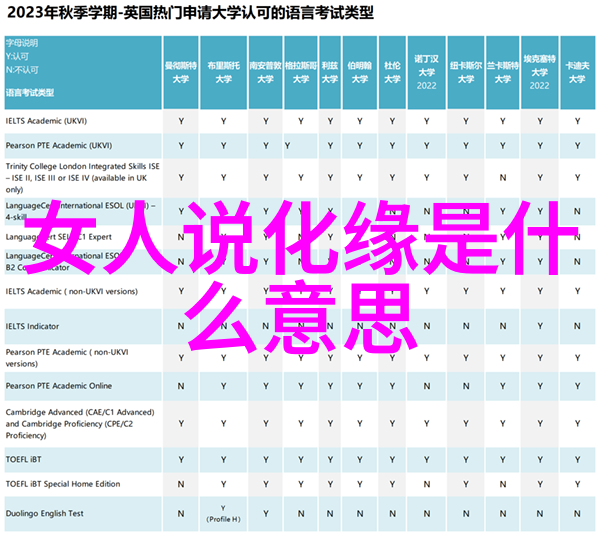The image size is (600, 536).
Task: Click Pearson PTE Academic Online N under 纽卡斯尔大学
Action: point(466,386)
